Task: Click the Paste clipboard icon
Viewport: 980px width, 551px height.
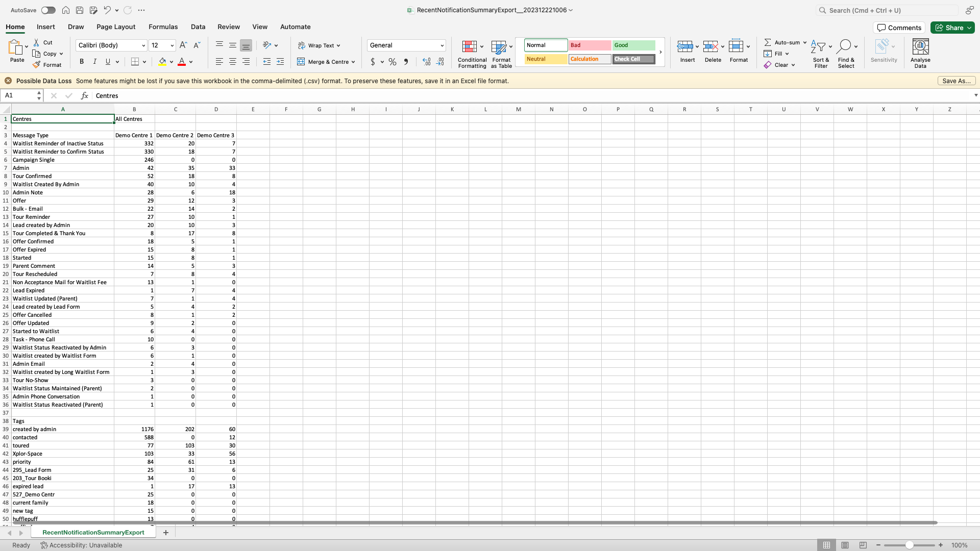Action: point(15,47)
